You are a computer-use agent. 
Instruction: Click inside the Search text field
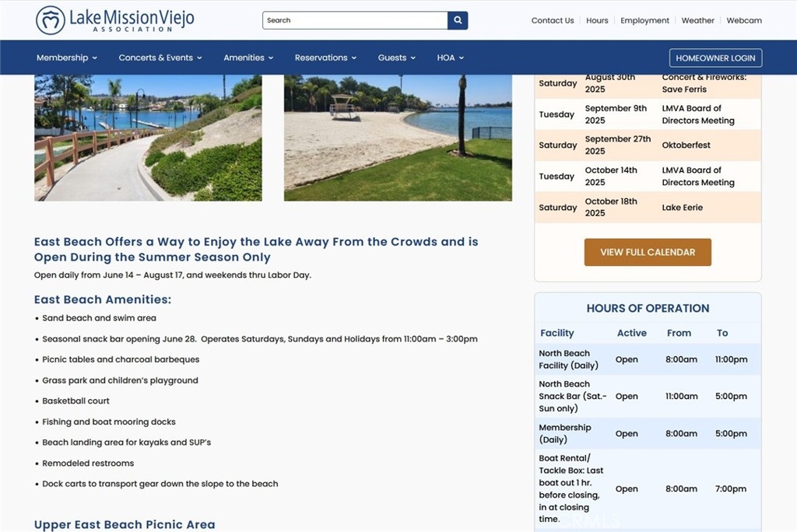355,20
